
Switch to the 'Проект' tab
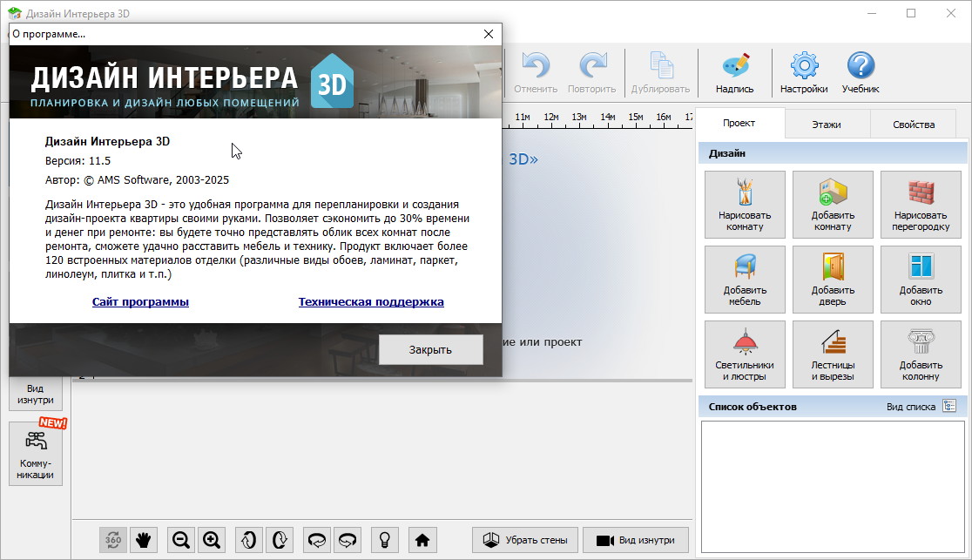[739, 123]
